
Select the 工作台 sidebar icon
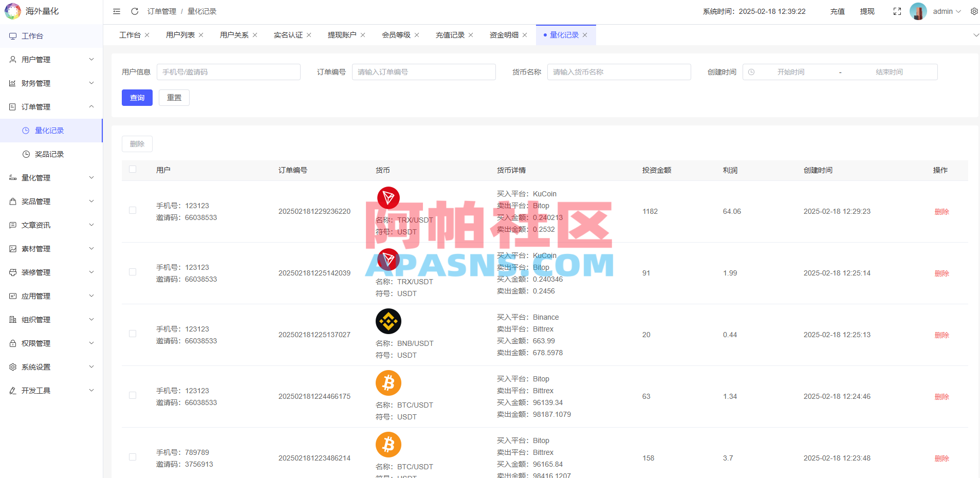[x=12, y=35]
